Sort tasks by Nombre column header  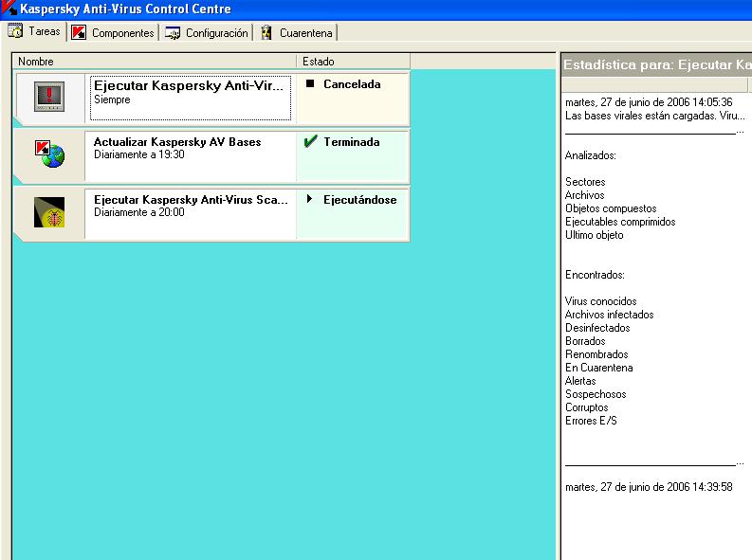click(155, 62)
